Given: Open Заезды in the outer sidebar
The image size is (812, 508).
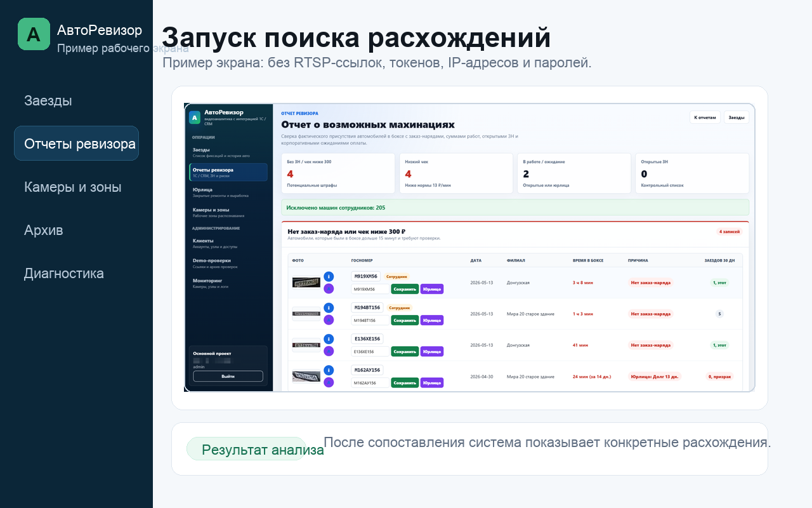Looking at the screenshot, I should point(48,100).
